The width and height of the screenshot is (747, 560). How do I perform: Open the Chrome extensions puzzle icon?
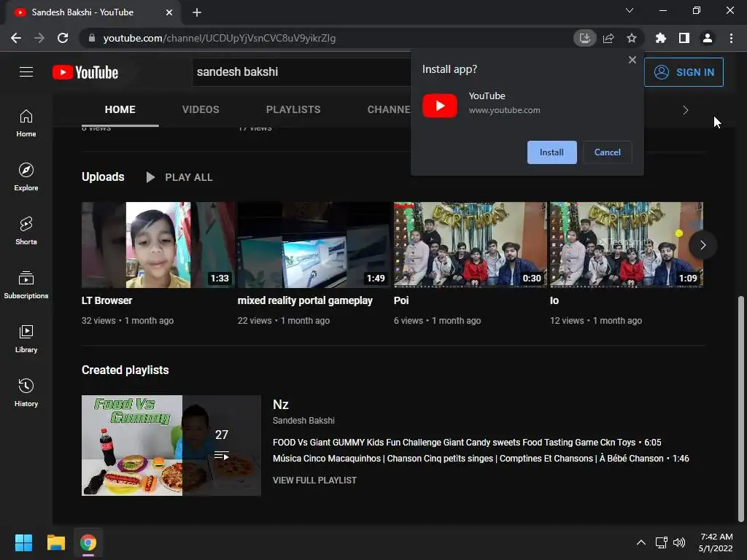click(x=660, y=38)
